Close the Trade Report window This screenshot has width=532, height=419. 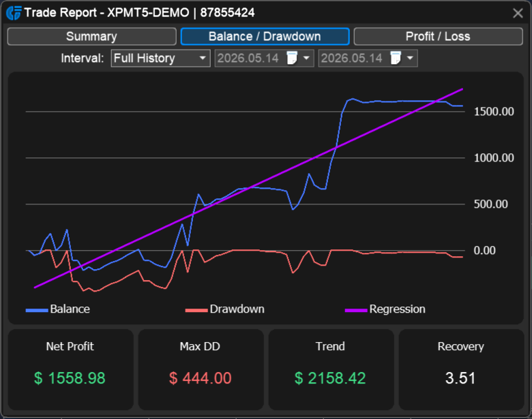point(518,13)
